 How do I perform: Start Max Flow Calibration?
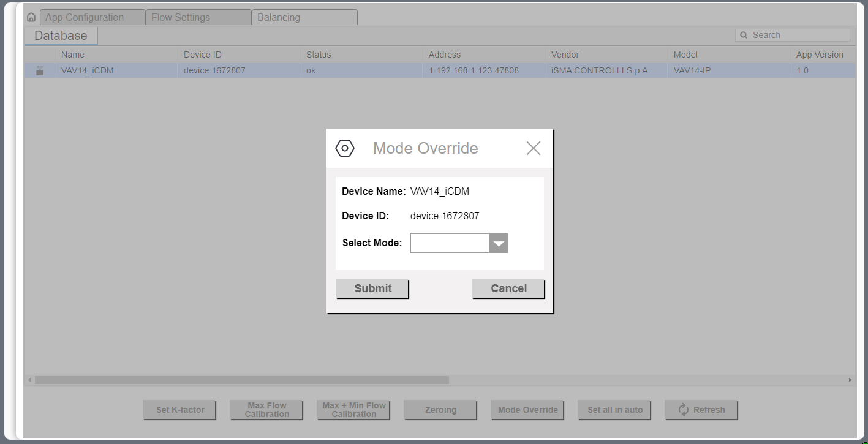266,410
